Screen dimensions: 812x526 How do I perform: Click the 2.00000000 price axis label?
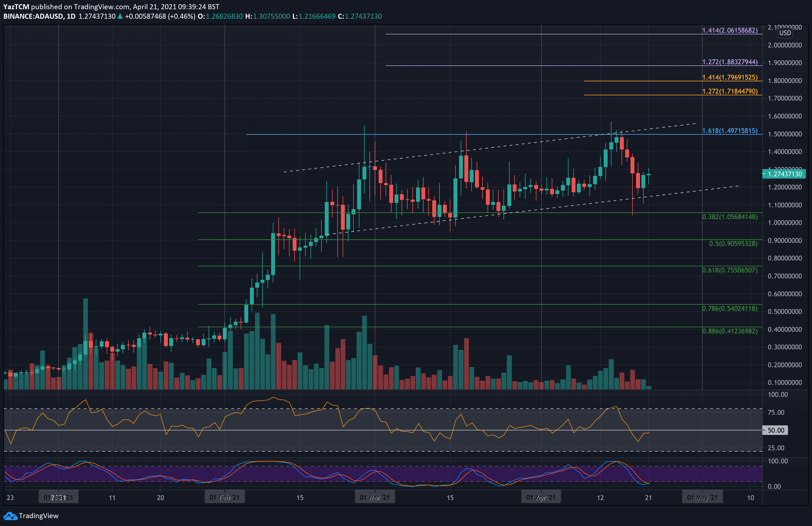785,45
